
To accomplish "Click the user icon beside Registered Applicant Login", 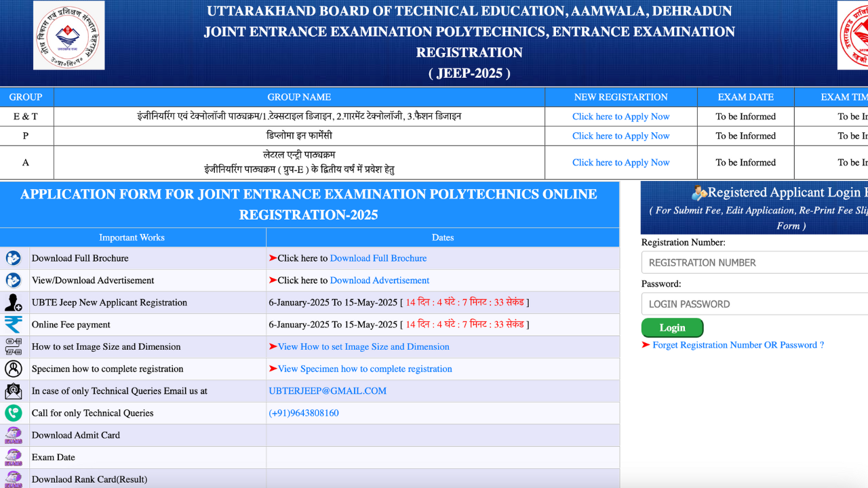I will tap(699, 193).
